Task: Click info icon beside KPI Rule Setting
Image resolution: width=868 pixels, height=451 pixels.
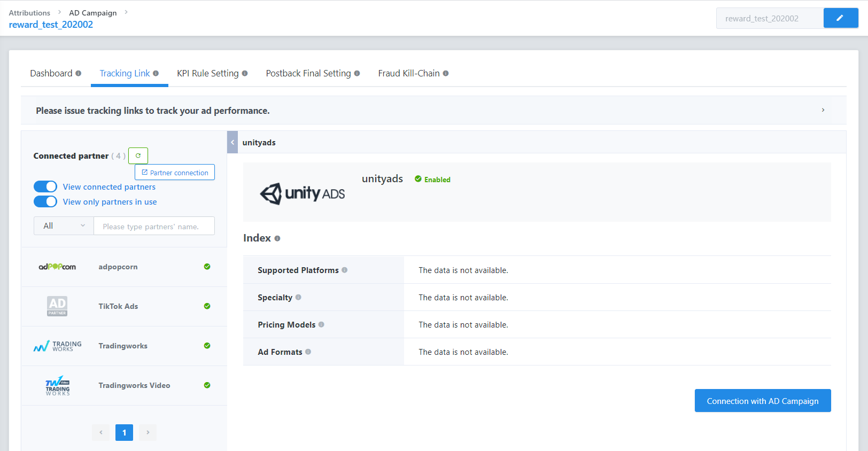Action: [245, 73]
